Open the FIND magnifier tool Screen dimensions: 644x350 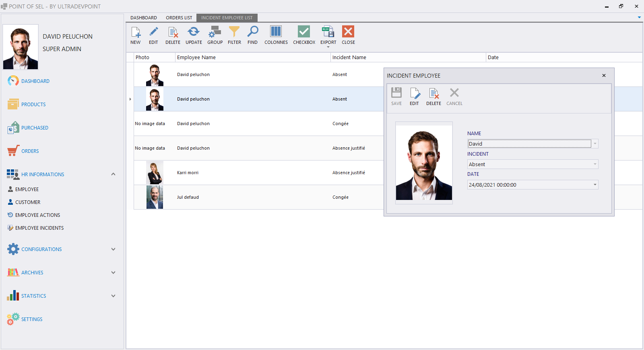click(253, 32)
